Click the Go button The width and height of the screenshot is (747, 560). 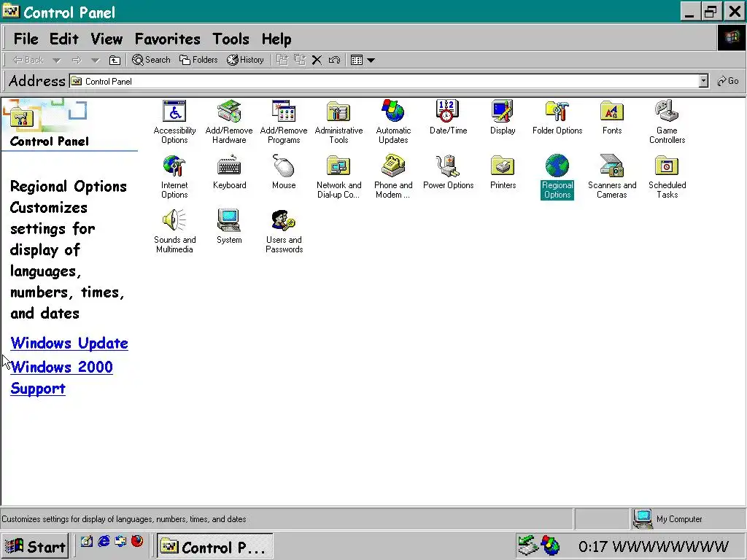tap(728, 82)
